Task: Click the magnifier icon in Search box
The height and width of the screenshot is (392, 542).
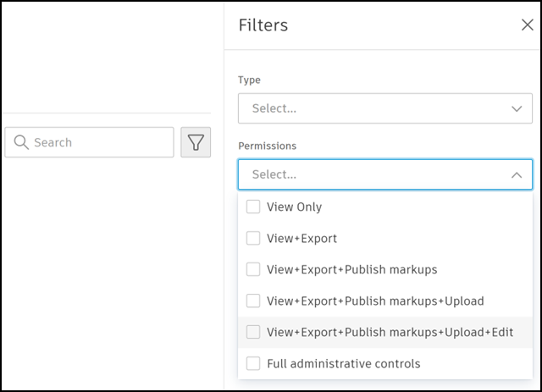Action: pyautogui.click(x=21, y=142)
